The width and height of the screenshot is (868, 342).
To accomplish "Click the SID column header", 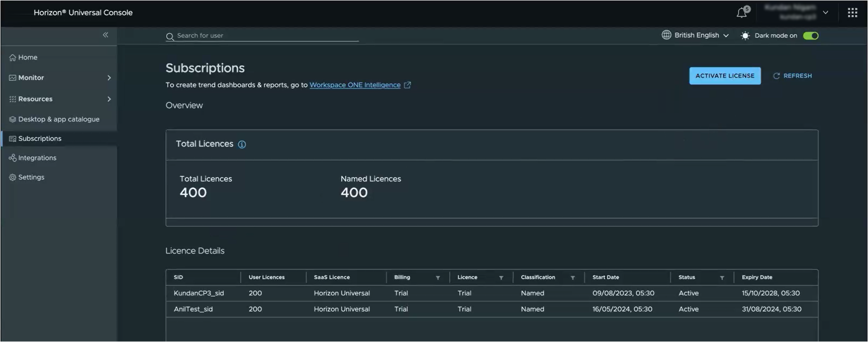I will (178, 277).
